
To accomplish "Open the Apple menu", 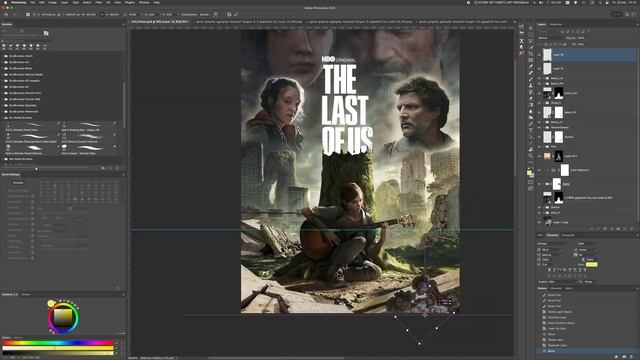I will point(5,2).
